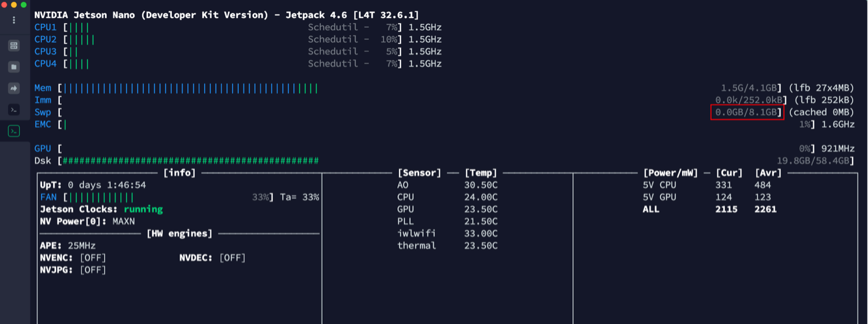The width and height of the screenshot is (868, 324).
Task: Click the red-boxed swap value 0.0GB/8.1GB
Action: coord(747,112)
